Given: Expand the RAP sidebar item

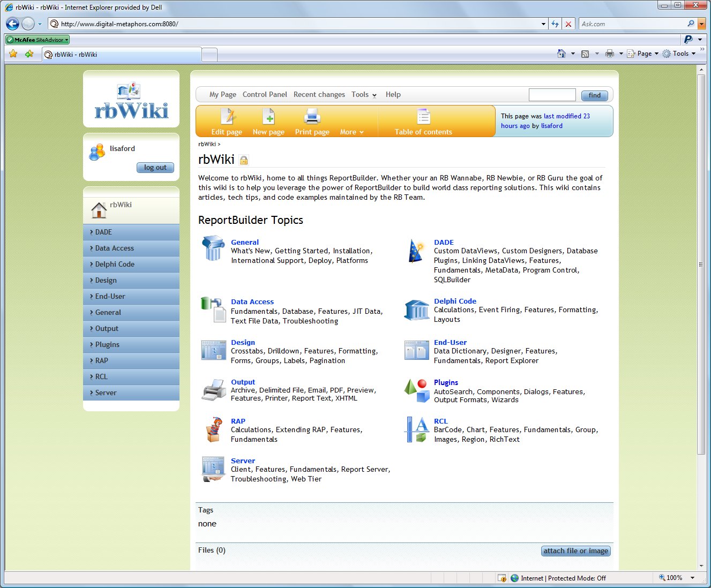Looking at the screenshot, I should (131, 360).
